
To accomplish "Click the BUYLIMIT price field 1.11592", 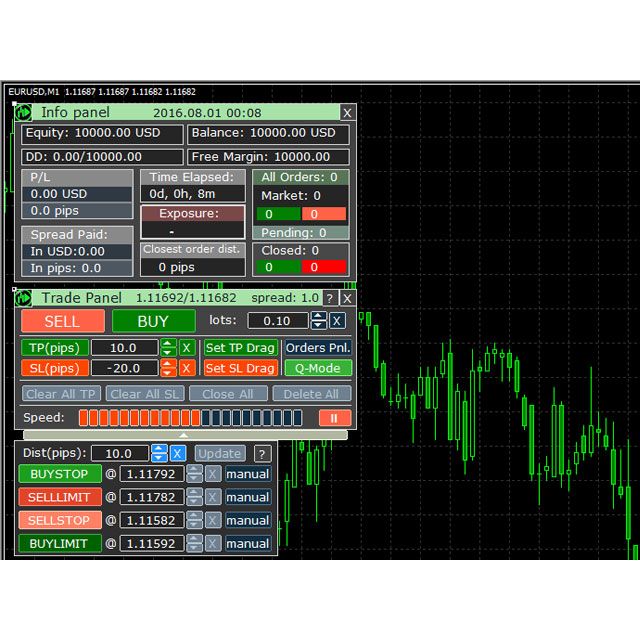I will 151,544.
